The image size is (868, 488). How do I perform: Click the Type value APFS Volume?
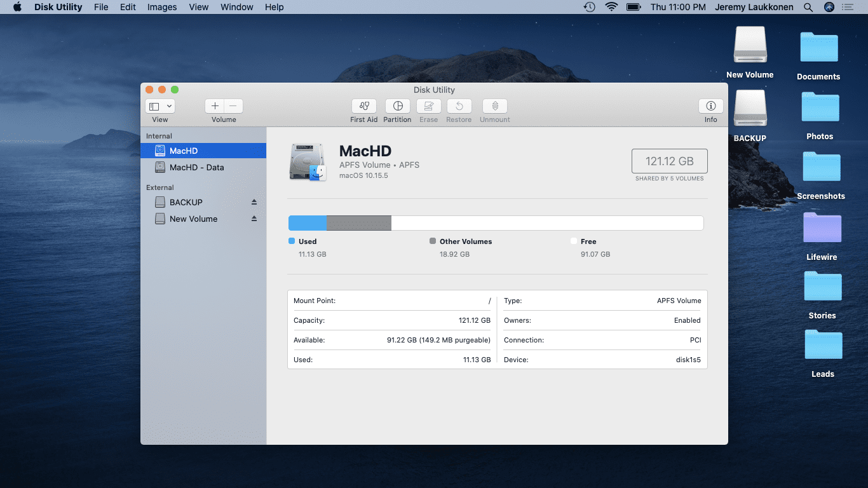point(679,301)
